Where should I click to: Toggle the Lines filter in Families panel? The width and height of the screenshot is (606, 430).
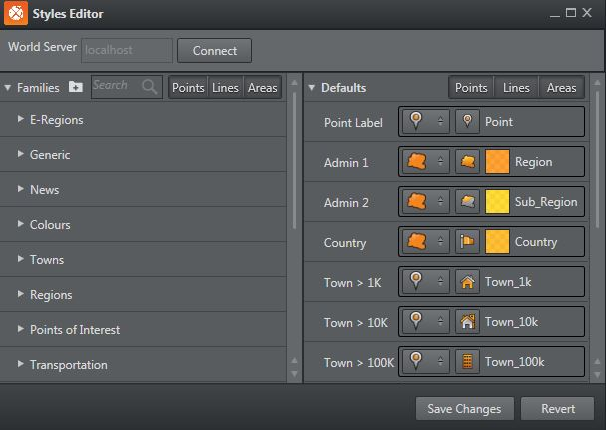tap(225, 88)
